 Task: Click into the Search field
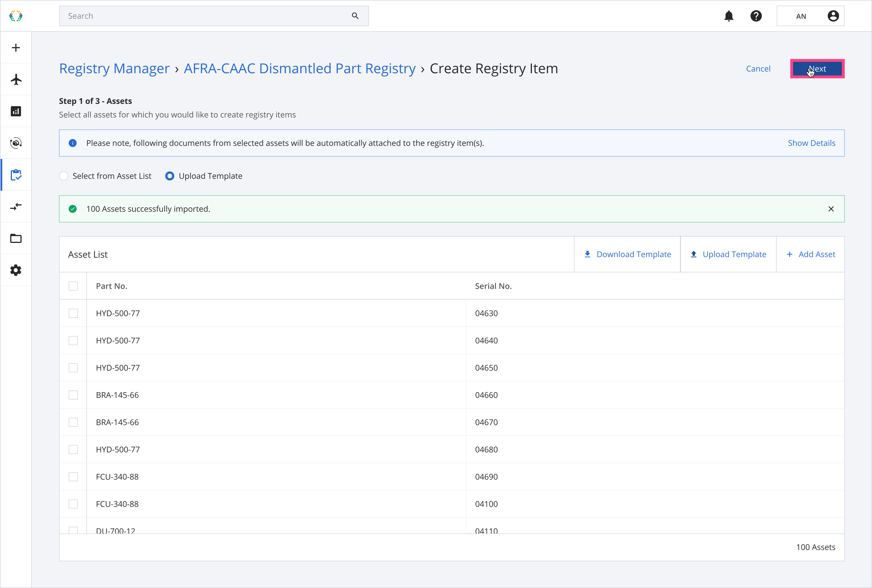point(206,16)
